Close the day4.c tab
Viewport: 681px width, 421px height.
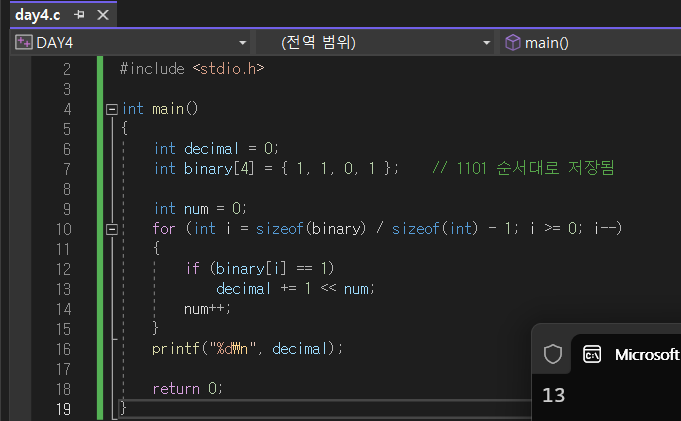103,15
